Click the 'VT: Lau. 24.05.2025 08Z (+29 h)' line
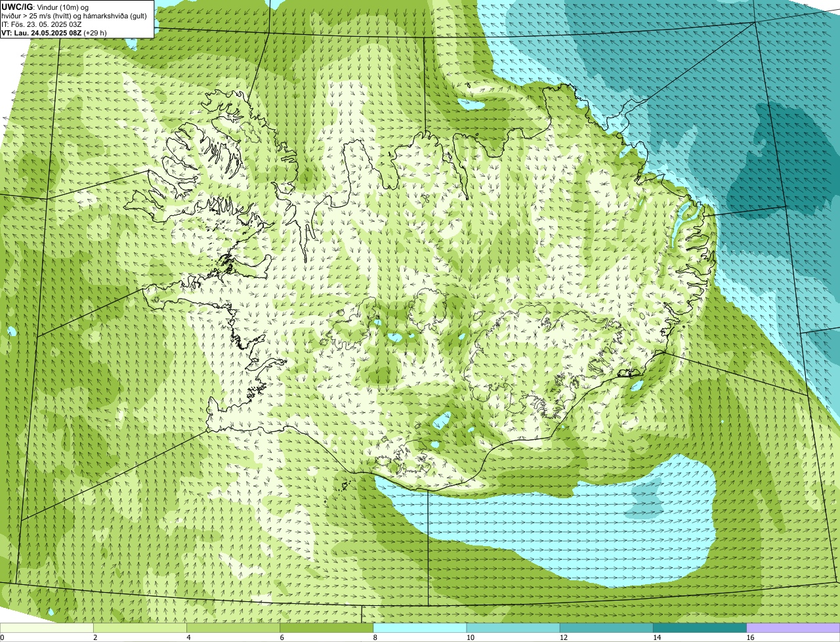840x642 pixels. pyautogui.click(x=54, y=33)
